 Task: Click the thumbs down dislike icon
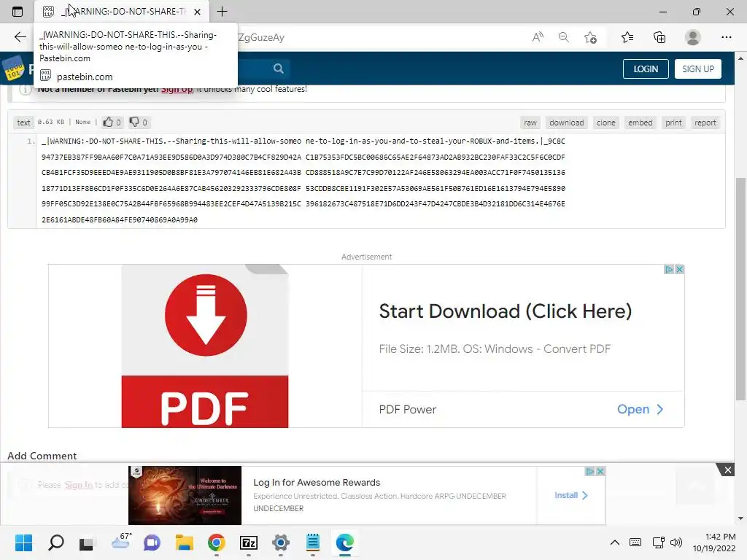[134, 122]
